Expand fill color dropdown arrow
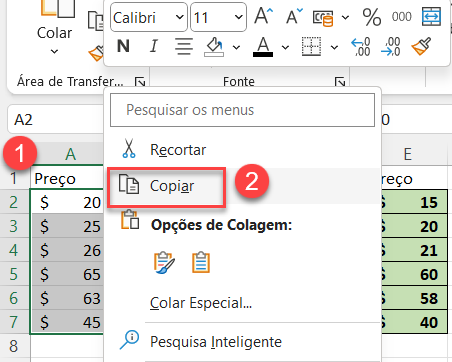 (236, 47)
